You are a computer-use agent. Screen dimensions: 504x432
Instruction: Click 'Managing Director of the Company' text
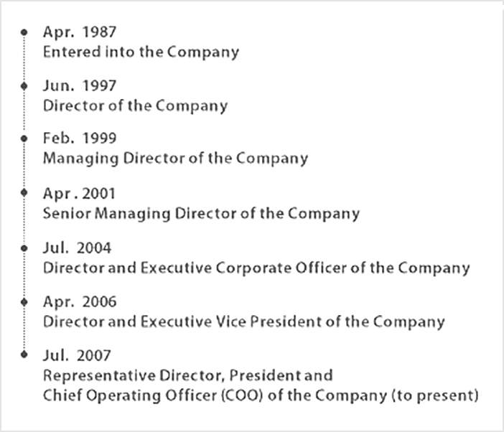pos(175,159)
